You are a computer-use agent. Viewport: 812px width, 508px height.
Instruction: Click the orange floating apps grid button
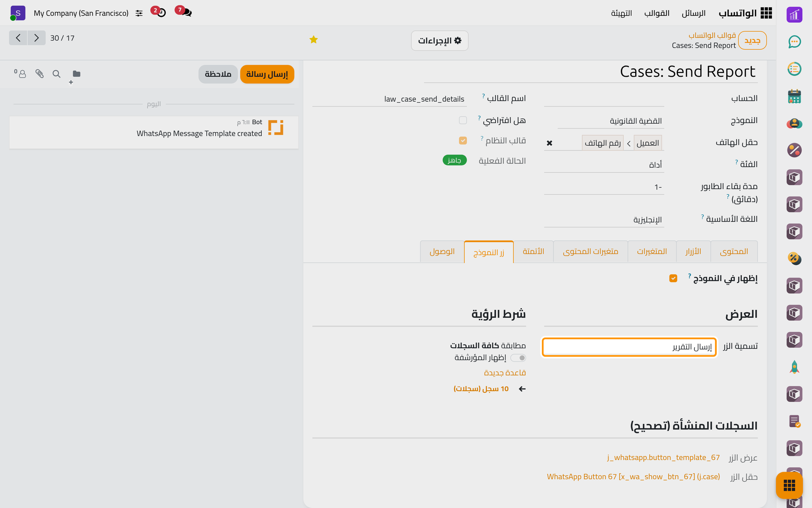coord(789,485)
